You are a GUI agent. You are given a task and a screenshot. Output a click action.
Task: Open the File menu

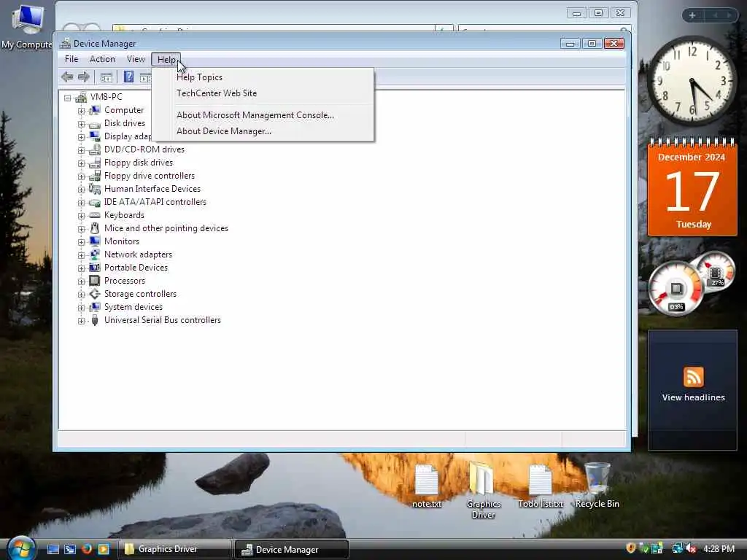point(71,59)
